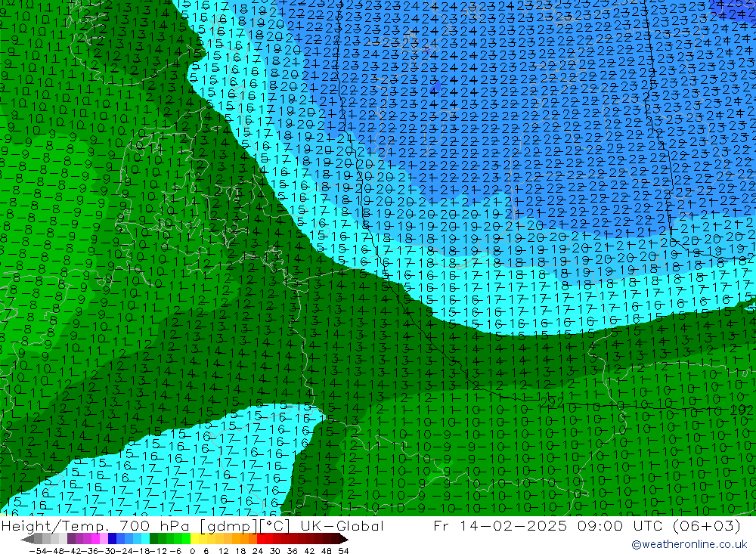
Task: Pick the cyan swatch above -18 label
Action: (x=145, y=539)
